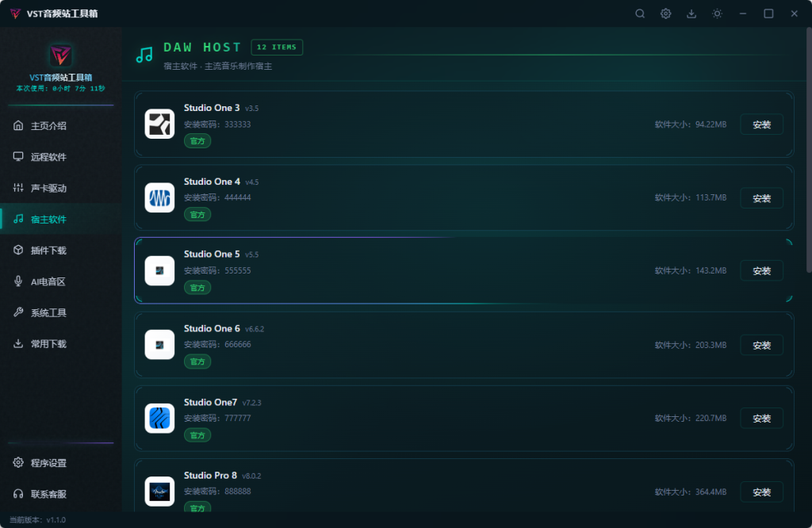
Task: Click Studio Pro 8 app icon
Action: [159, 492]
